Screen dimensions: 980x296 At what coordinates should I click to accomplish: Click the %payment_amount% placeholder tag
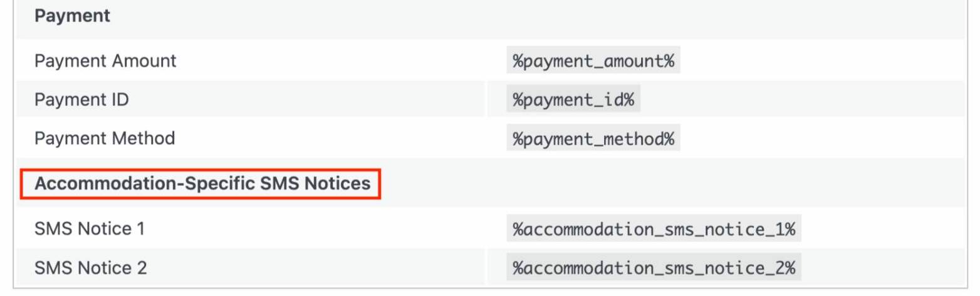click(x=593, y=61)
